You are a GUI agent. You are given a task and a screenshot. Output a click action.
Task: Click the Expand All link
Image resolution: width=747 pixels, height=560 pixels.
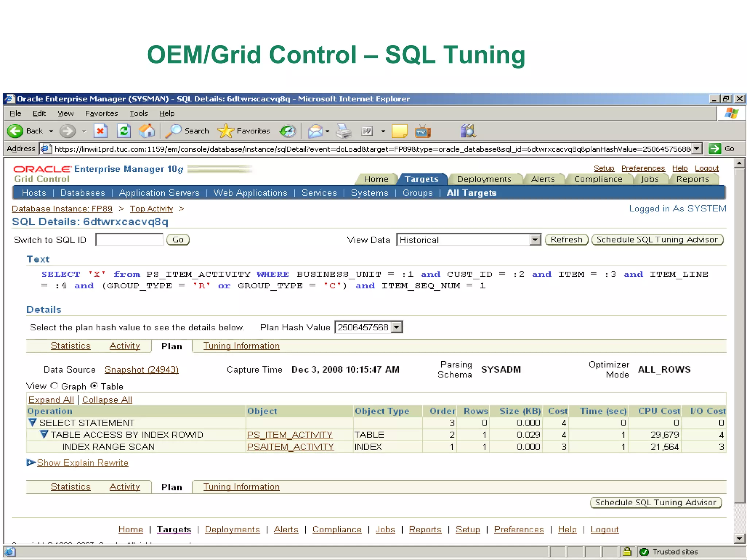point(51,400)
